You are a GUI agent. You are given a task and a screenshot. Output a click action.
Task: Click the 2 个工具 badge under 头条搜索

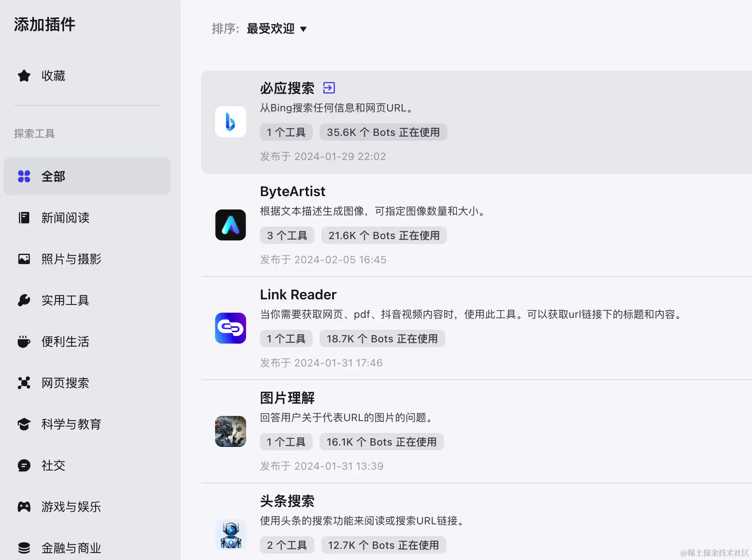point(287,545)
